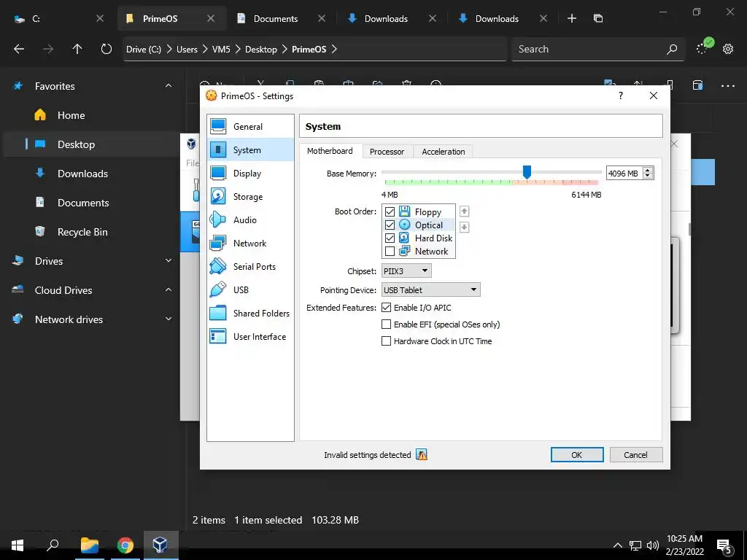
Task: Click the search magnifier icon
Action: click(672, 49)
